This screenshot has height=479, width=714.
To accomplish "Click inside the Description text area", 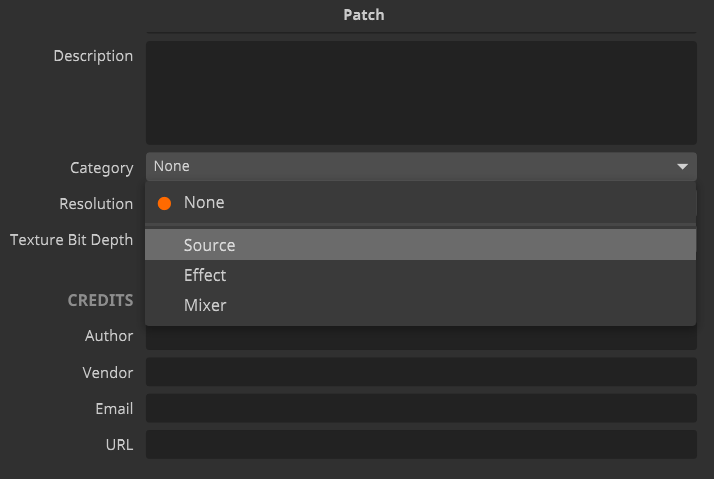I will (421, 93).
